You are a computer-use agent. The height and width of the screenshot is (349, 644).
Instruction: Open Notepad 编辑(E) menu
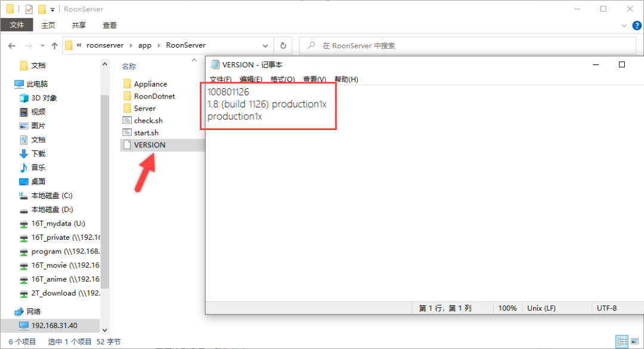pos(251,79)
